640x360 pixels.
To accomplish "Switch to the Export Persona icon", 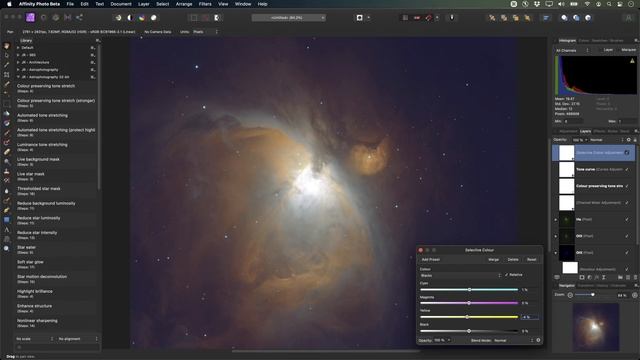I will click(x=80, y=18).
